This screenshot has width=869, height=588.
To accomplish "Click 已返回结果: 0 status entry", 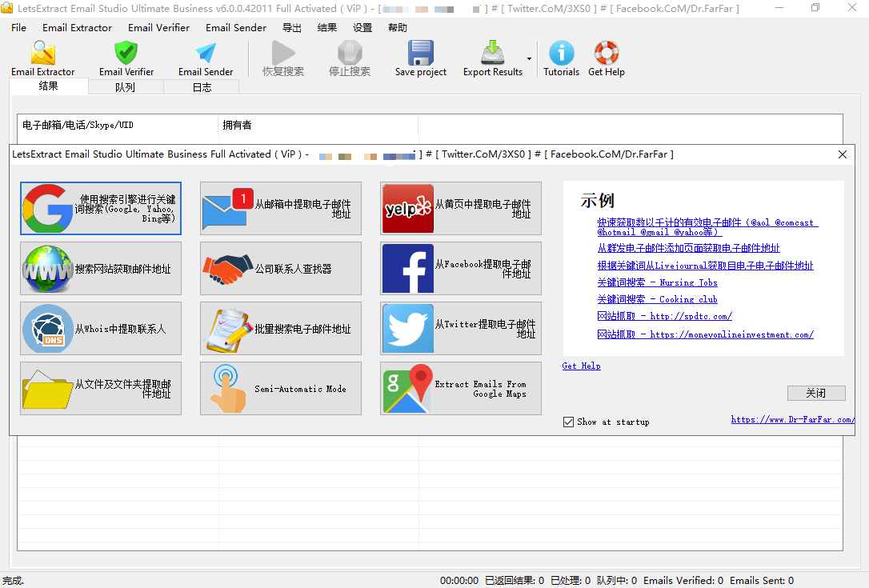I will (515, 580).
